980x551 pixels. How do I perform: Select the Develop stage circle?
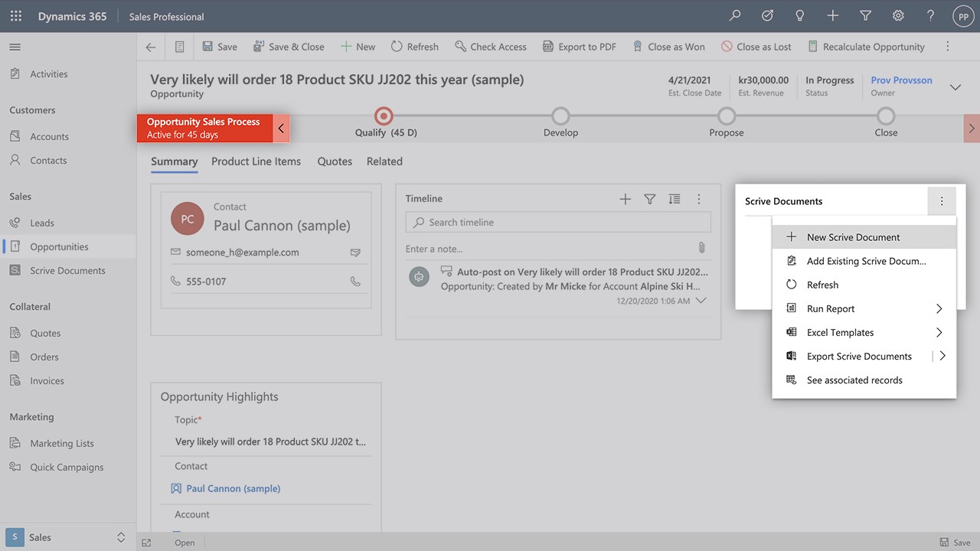(560, 116)
